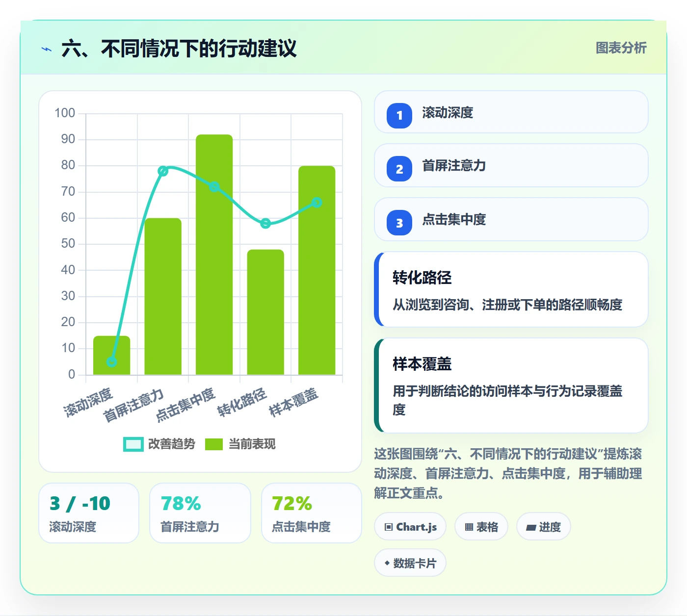This screenshot has height=616, width=687.
Task: Select the 点击集中度 list item
Action: pyautogui.click(x=511, y=219)
